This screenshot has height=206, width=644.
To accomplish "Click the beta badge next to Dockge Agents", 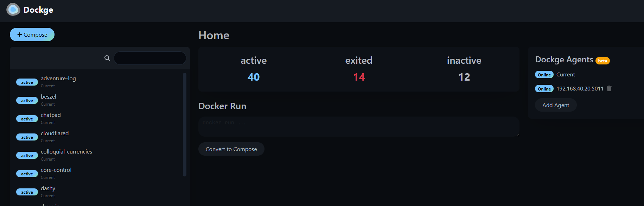I will pyautogui.click(x=602, y=61).
